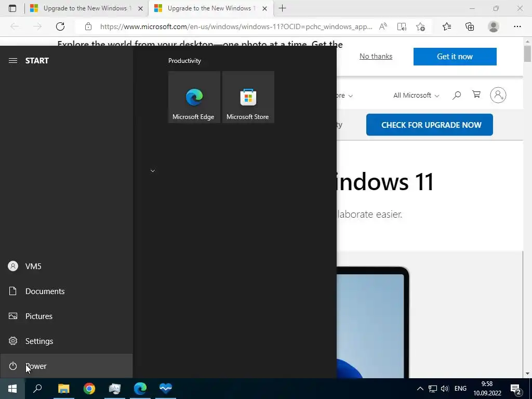Open notification center icon
The image size is (532, 399).
point(516,389)
